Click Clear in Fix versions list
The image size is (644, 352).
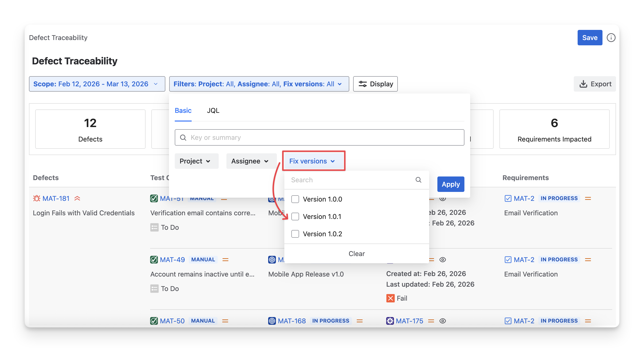pos(357,254)
